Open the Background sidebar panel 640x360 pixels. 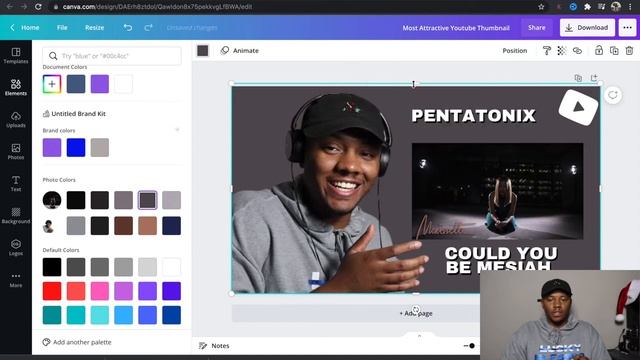[16, 216]
